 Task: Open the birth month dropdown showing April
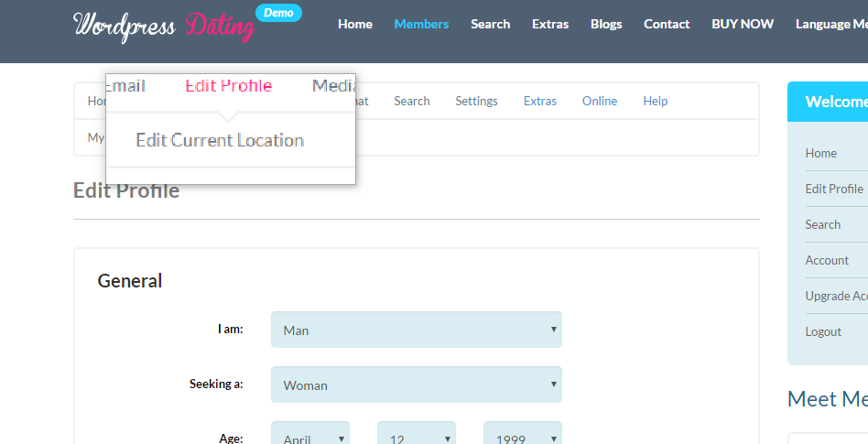[310, 435]
